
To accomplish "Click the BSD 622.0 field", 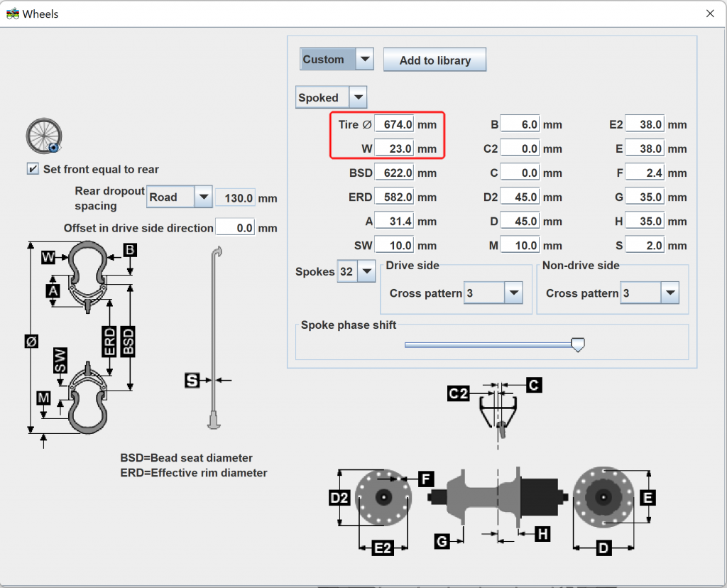I will [x=393, y=173].
